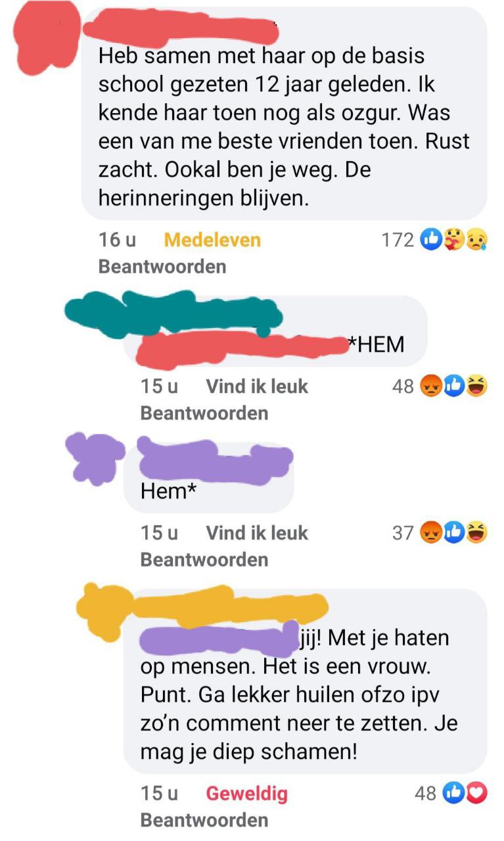Click the red heart icon beside 48
The width and height of the screenshot is (504, 841).
point(476,794)
